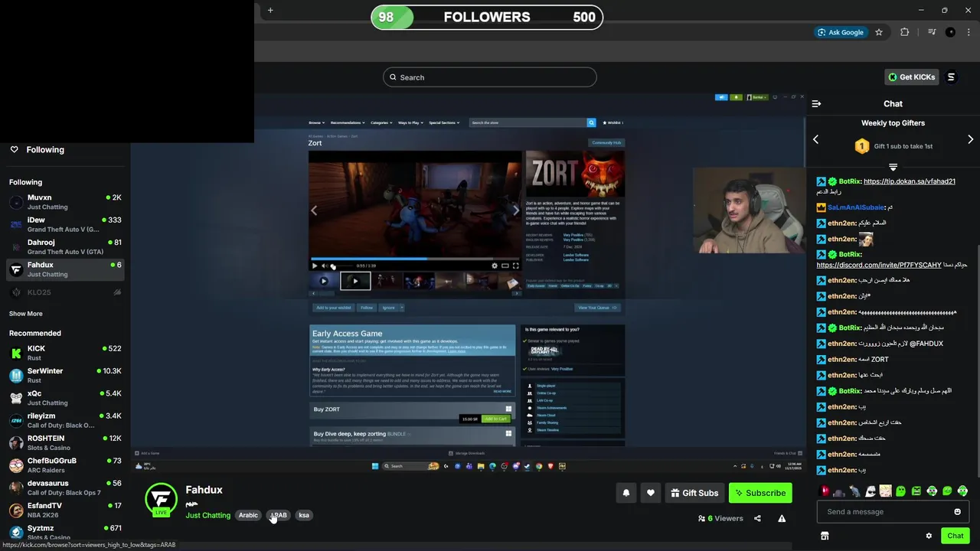This screenshot has width=980, height=551.
Task: Open recommended channel SerWinter
Action: click(65, 375)
